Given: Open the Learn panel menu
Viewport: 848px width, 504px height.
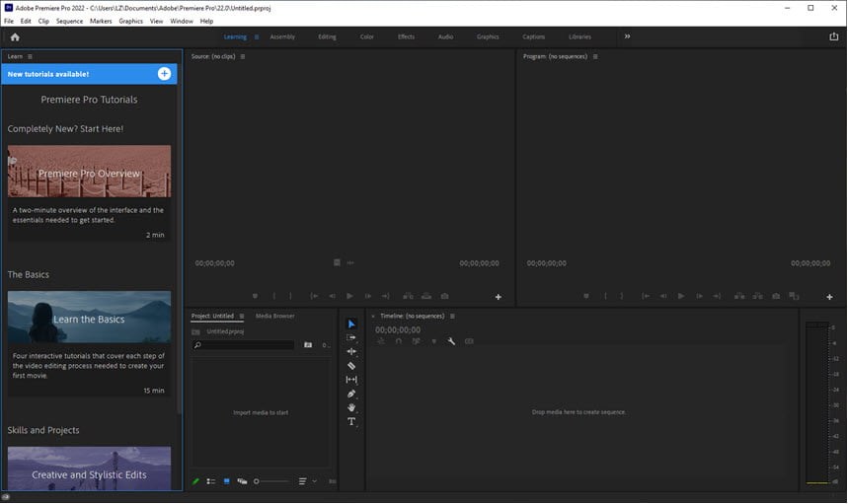Looking at the screenshot, I should pyautogui.click(x=30, y=56).
